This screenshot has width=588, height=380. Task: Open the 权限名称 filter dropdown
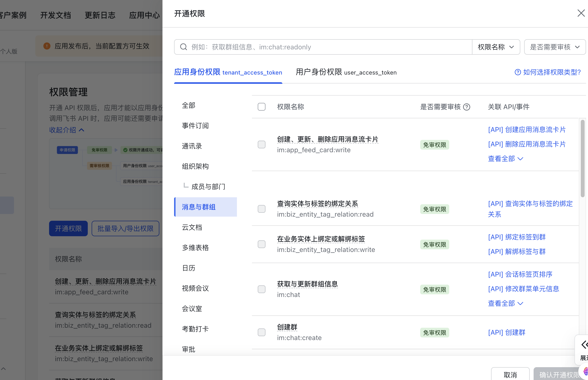click(496, 47)
